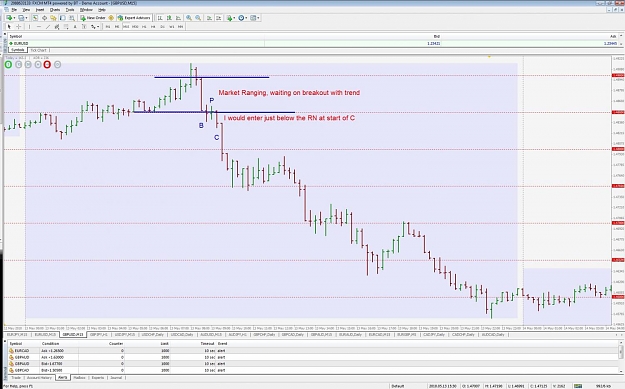Open the Indicators list icon
Image resolution: width=625 pixels, height=389 pixels.
point(229,18)
